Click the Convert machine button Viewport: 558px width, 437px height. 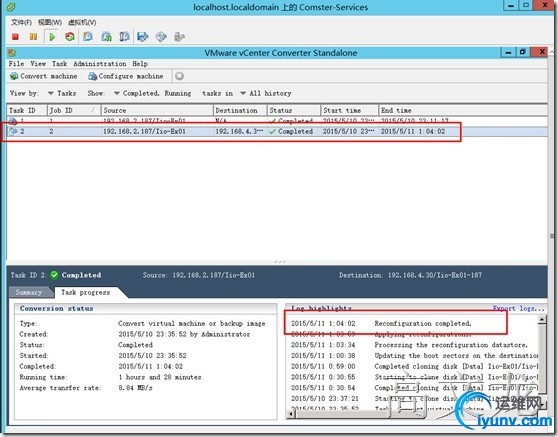pos(44,76)
